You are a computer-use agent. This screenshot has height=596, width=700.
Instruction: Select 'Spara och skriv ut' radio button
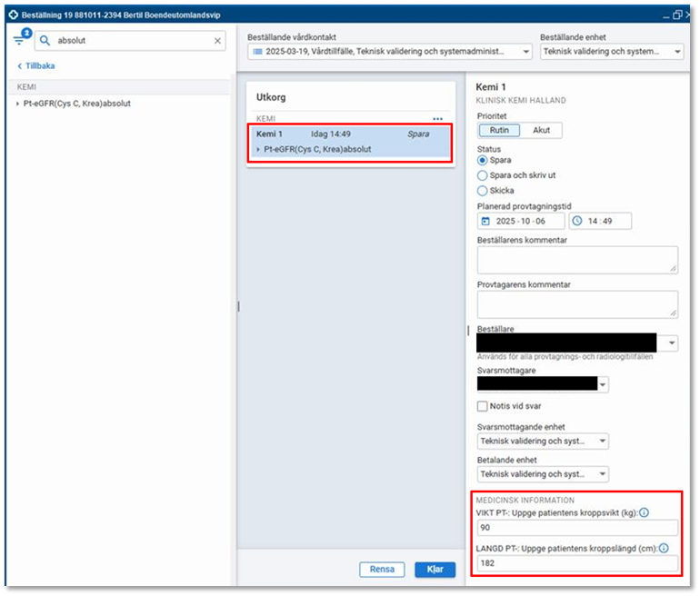(483, 175)
